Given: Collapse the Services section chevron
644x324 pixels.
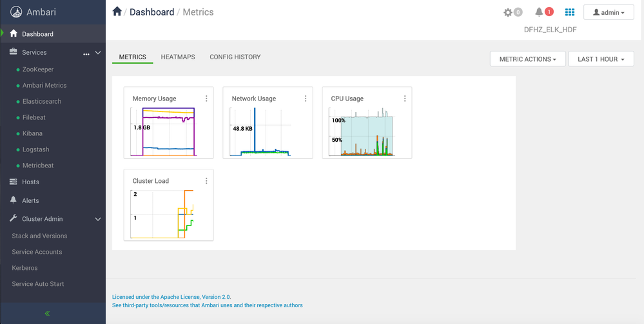Looking at the screenshot, I should click(x=98, y=53).
